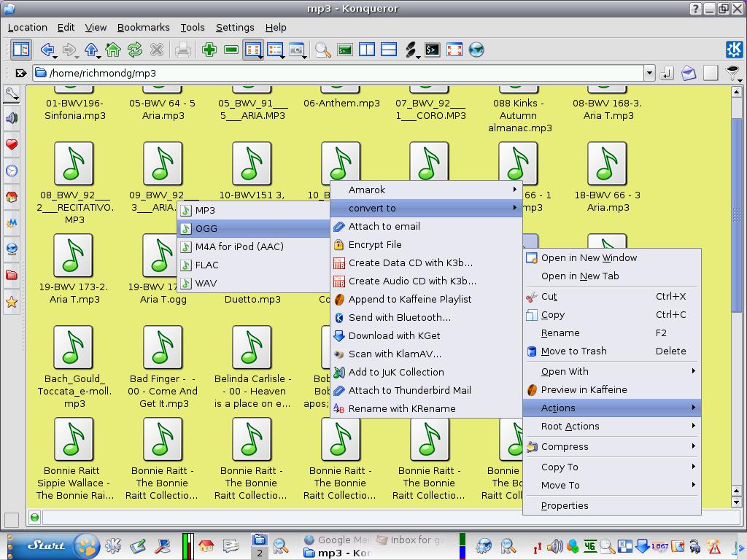Switch to the detailed list view icon
The image size is (747, 560).
[x=275, y=50]
